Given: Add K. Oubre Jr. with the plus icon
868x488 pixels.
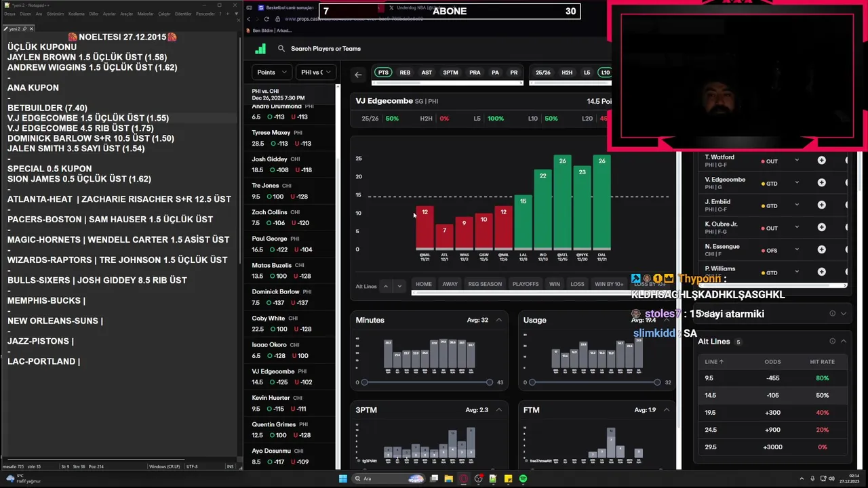Looking at the screenshot, I should click(821, 227).
